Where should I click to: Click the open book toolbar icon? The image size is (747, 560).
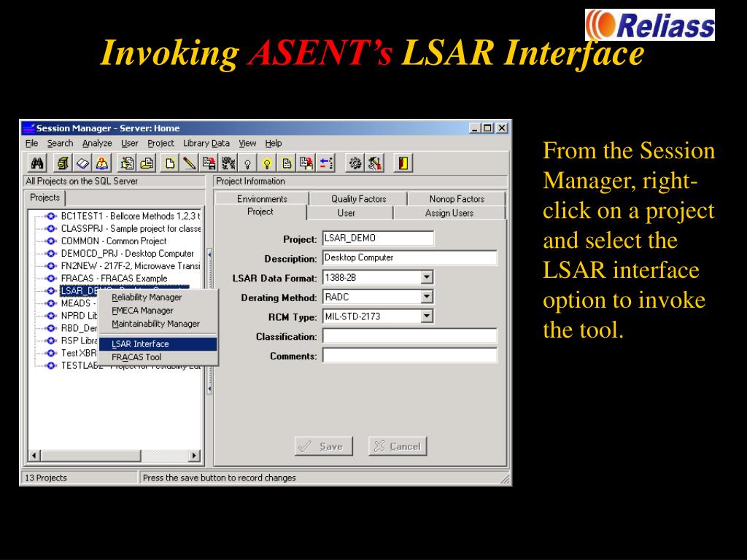coord(82,163)
